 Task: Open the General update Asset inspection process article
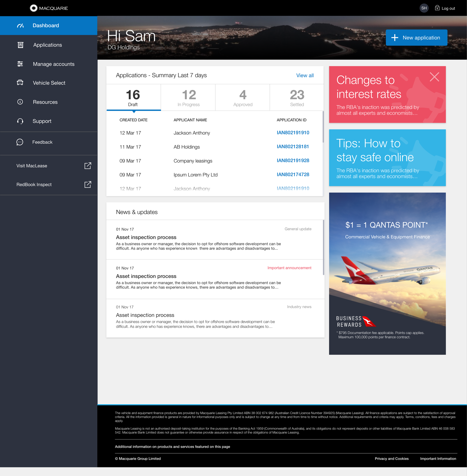pyautogui.click(x=215, y=240)
